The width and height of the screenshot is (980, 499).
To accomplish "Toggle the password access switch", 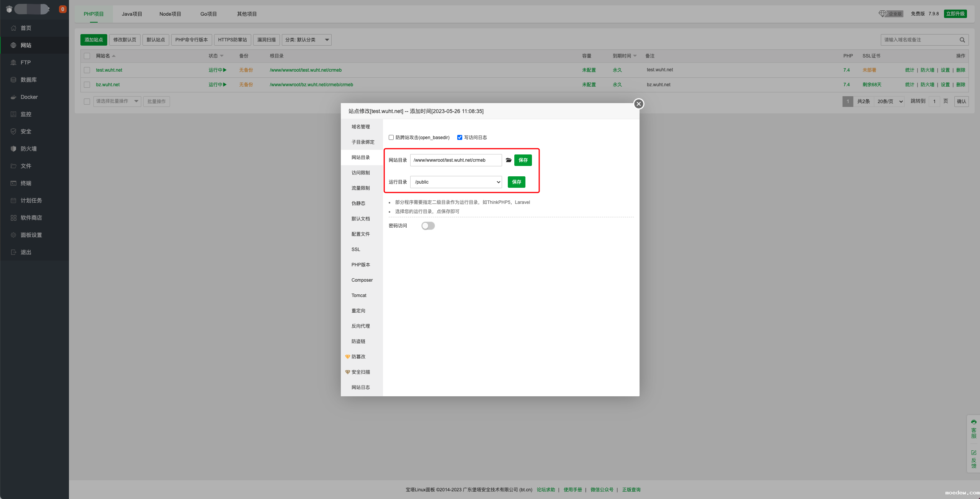I will [428, 226].
